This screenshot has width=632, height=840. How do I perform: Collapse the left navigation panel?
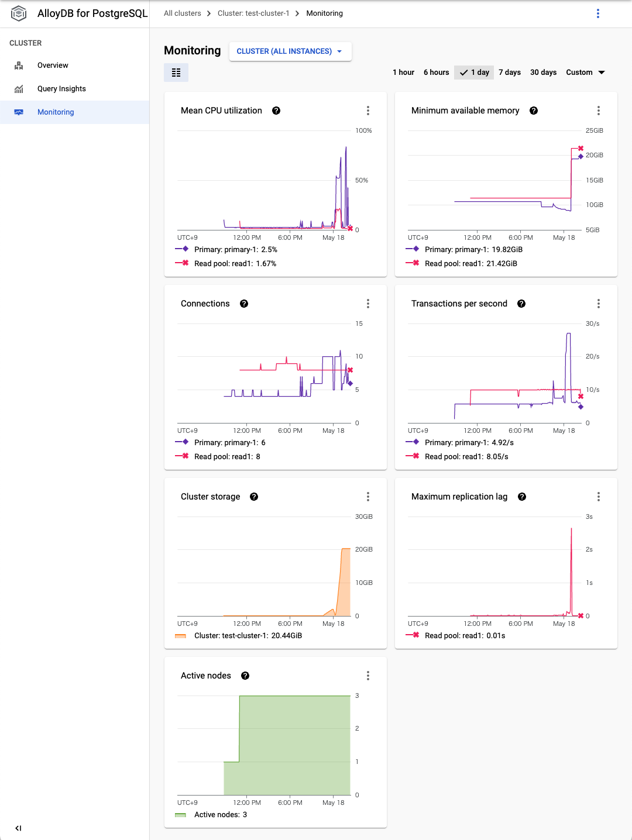click(19, 828)
